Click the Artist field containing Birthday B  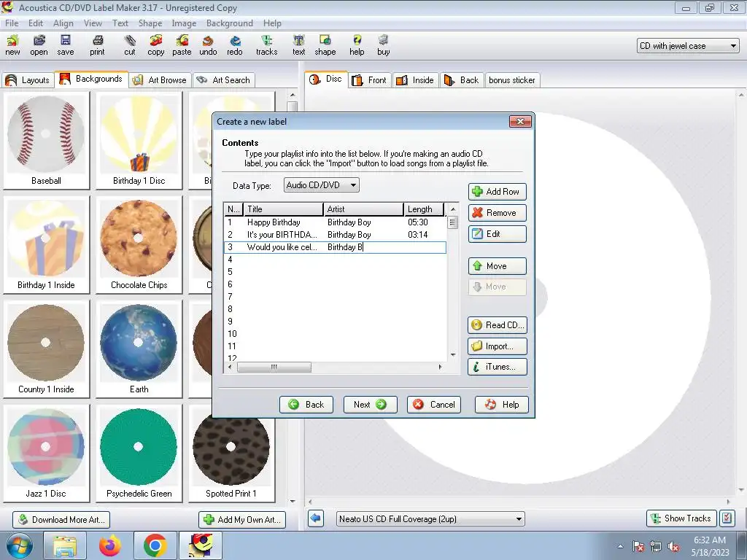365,247
